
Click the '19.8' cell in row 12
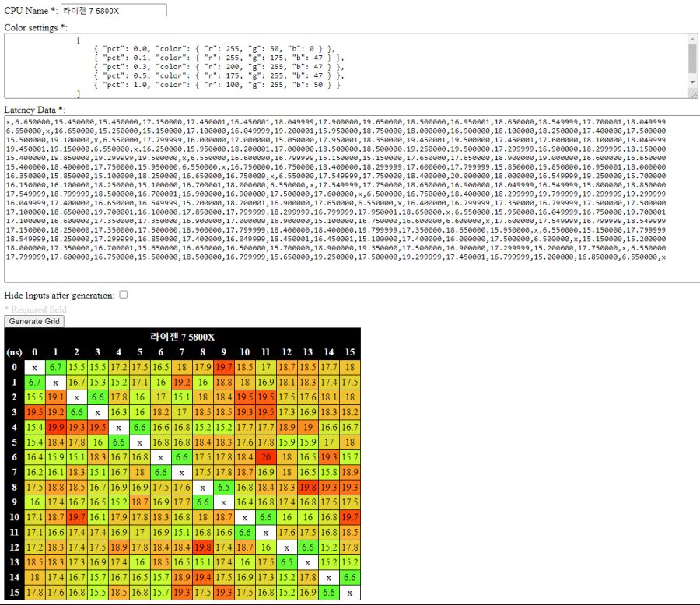point(203,547)
